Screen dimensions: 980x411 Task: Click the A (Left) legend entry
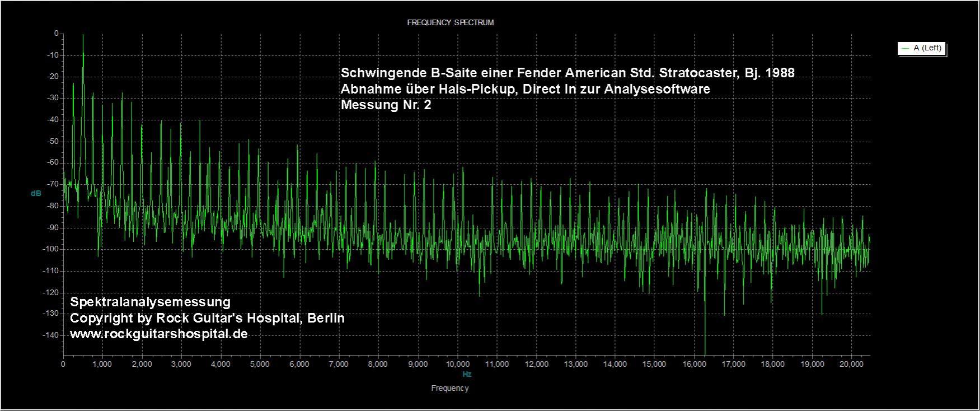(x=921, y=48)
